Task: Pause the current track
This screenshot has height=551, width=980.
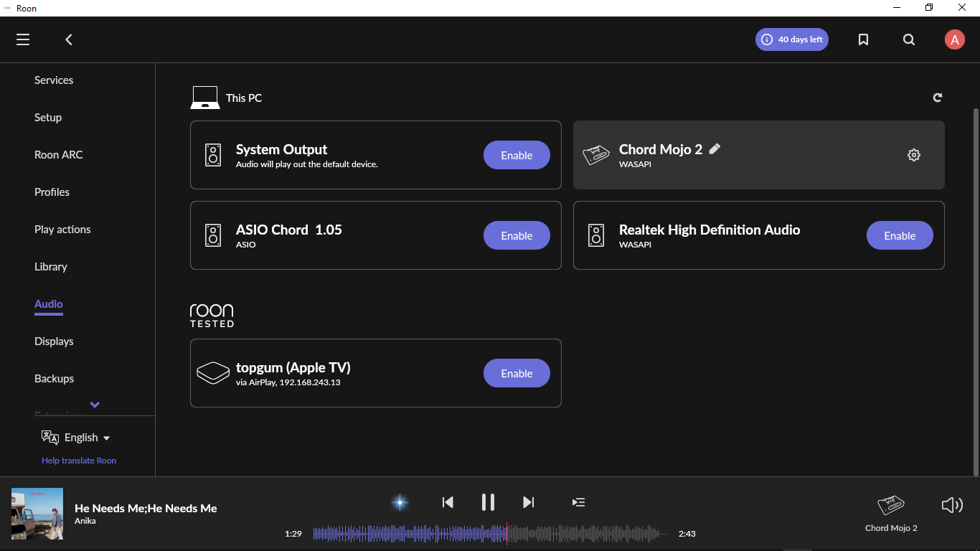Action: point(488,502)
